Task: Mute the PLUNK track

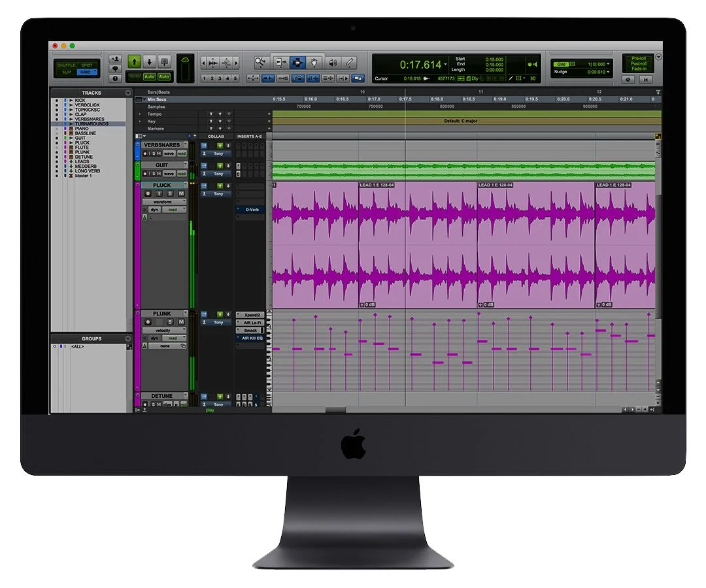Action: point(181,322)
